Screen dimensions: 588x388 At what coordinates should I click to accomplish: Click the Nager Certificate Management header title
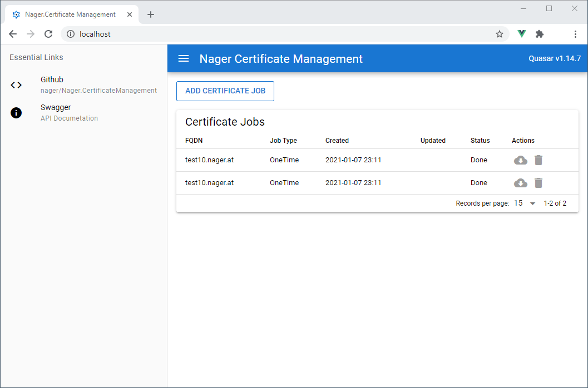click(x=281, y=59)
